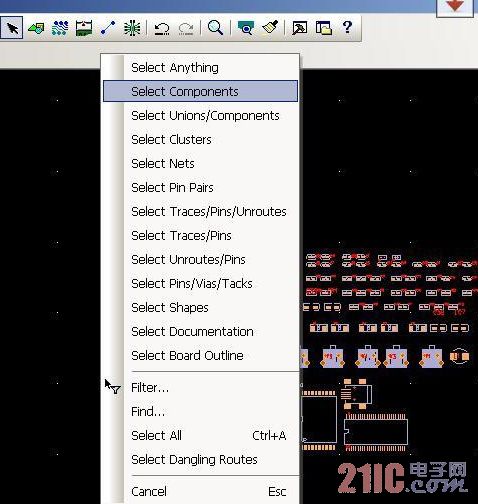Click the wavy routing tool icon
478x504 pixels.
(x=60, y=28)
